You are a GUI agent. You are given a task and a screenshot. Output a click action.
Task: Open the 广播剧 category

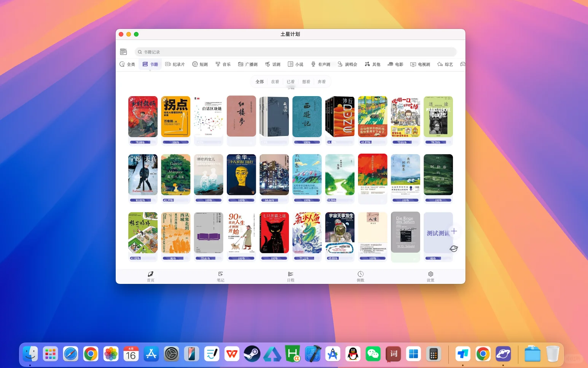point(248,64)
